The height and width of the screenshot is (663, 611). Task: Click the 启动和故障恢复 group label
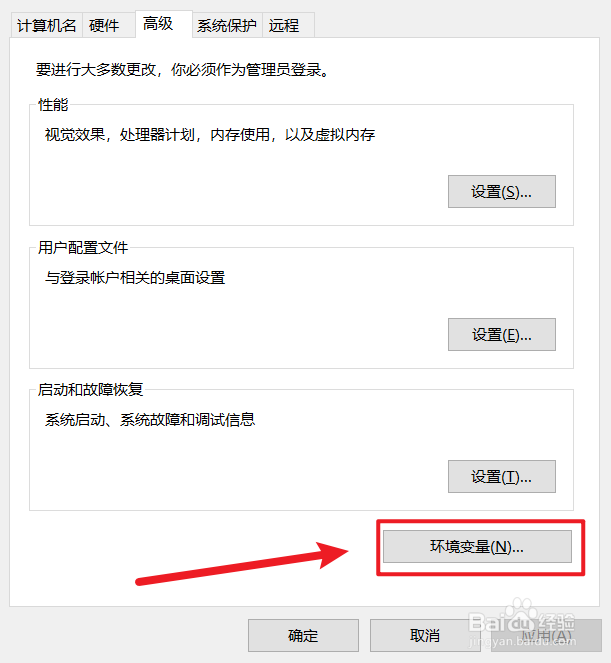90,389
